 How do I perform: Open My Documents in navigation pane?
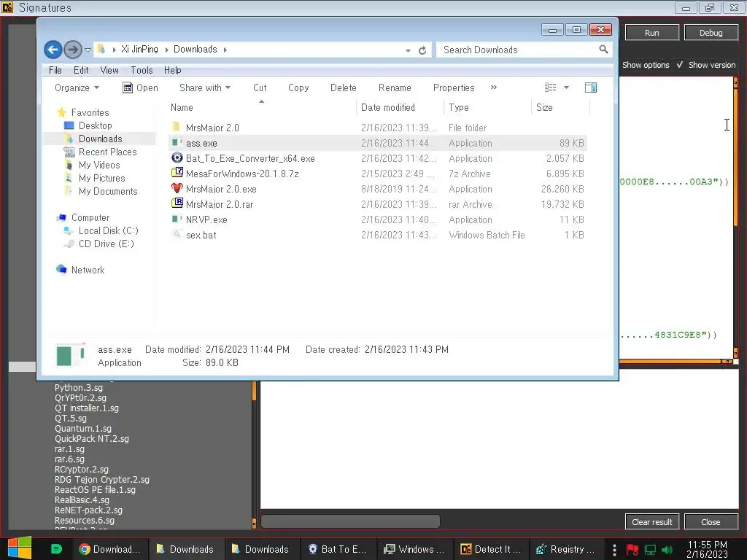click(108, 192)
